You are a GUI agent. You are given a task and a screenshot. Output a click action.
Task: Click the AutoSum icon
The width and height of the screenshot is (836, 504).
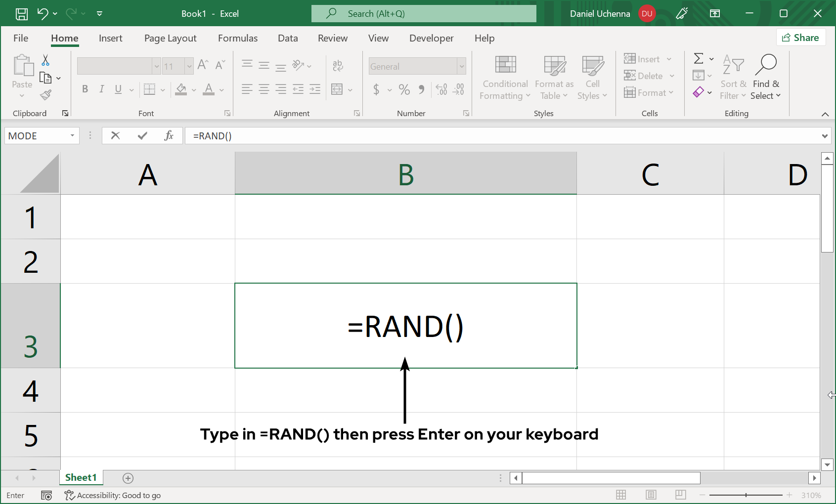click(699, 58)
